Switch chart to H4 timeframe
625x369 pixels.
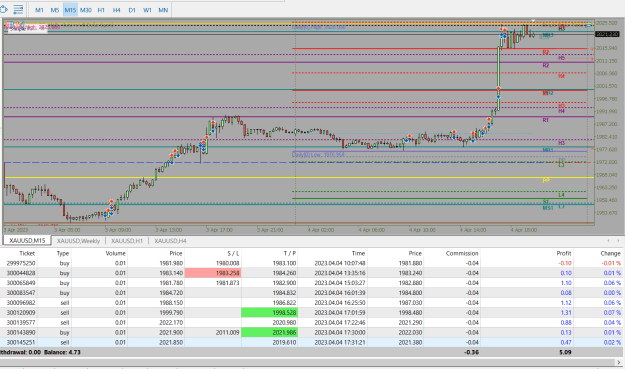(x=116, y=10)
